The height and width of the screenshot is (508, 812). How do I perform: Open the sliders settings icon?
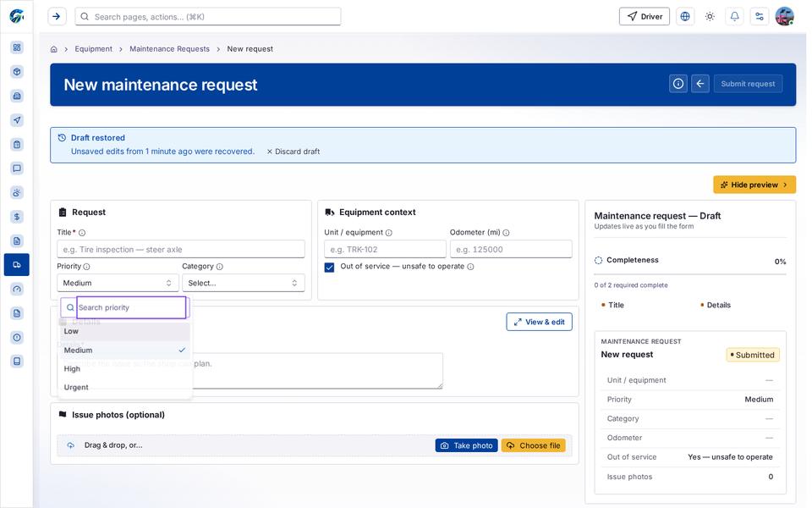pos(760,17)
